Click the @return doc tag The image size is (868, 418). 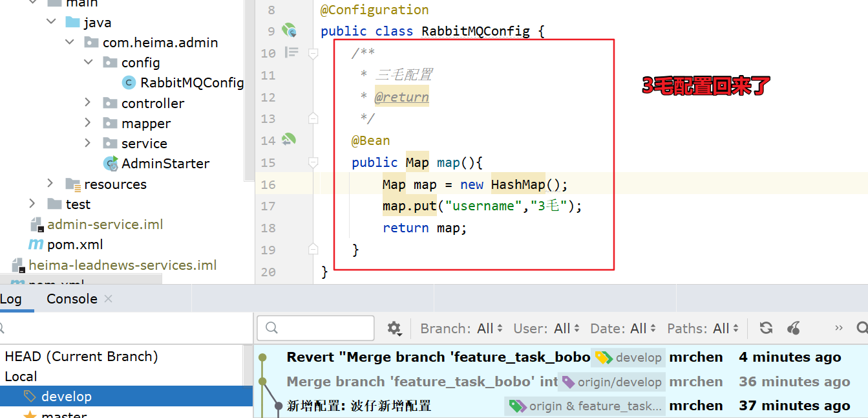pyautogui.click(x=401, y=97)
